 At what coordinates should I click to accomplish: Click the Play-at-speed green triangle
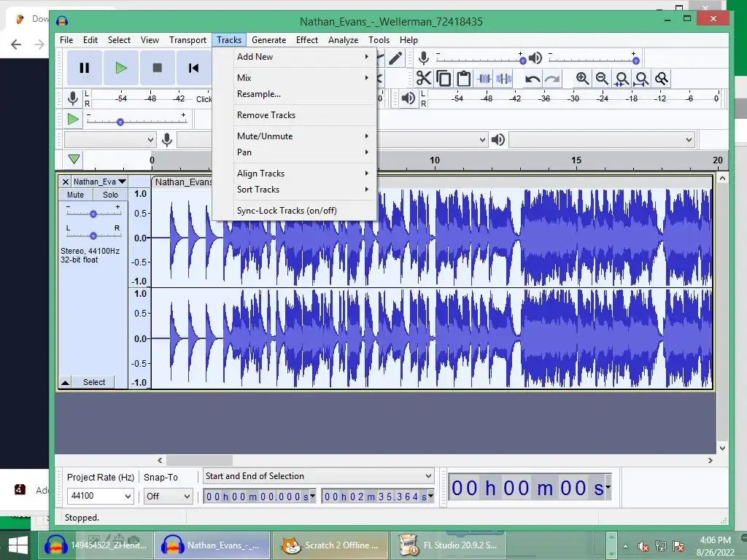(73, 119)
